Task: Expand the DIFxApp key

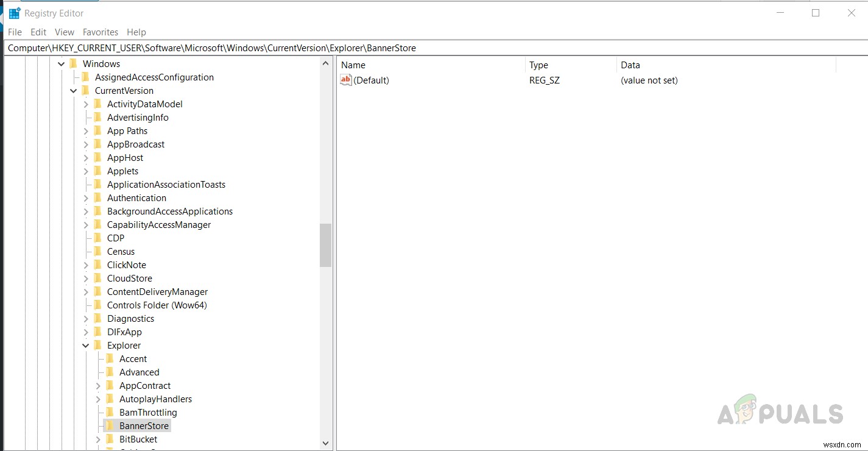Action: [86, 332]
